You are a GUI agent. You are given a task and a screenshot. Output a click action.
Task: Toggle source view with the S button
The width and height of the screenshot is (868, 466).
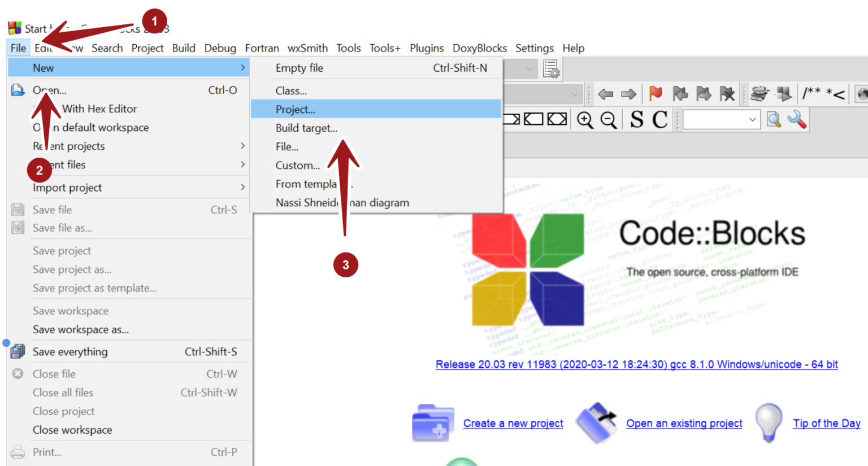click(x=637, y=120)
